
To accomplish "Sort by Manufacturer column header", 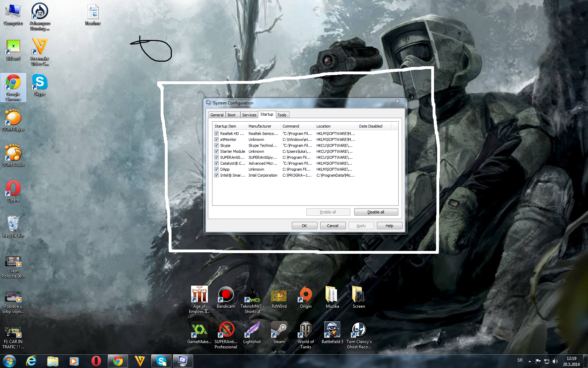I will coord(263,126).
